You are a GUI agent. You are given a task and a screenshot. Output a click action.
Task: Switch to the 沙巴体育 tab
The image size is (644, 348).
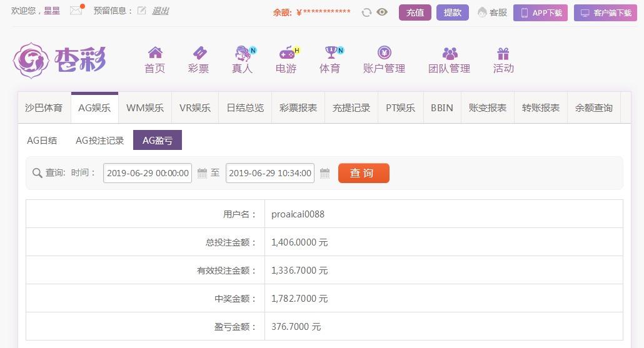(44, 108)
